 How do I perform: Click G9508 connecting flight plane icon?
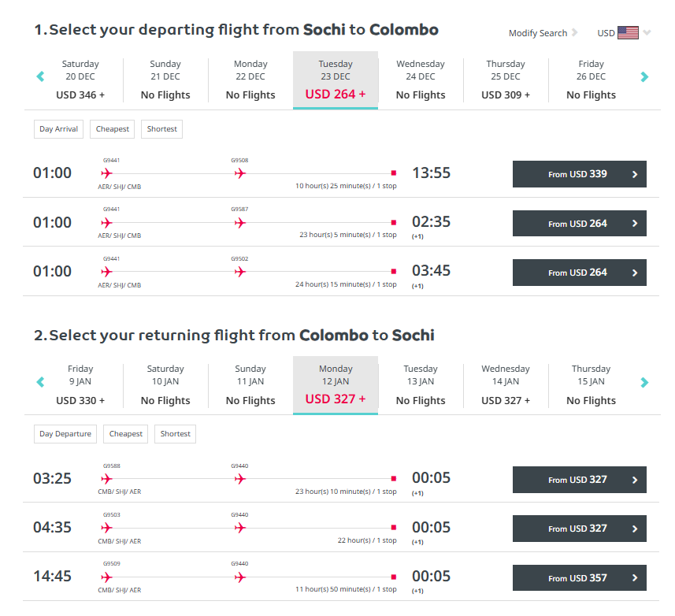[x=239, y=173]
